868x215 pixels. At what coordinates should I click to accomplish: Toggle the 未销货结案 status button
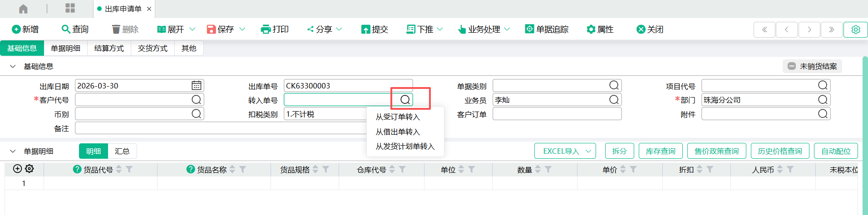point(812,66)
